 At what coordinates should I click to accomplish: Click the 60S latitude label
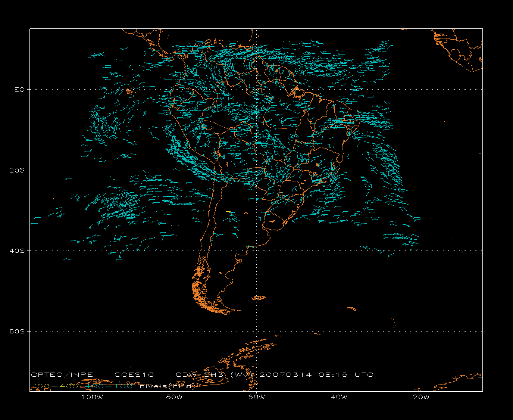click(x=17, y=331)
